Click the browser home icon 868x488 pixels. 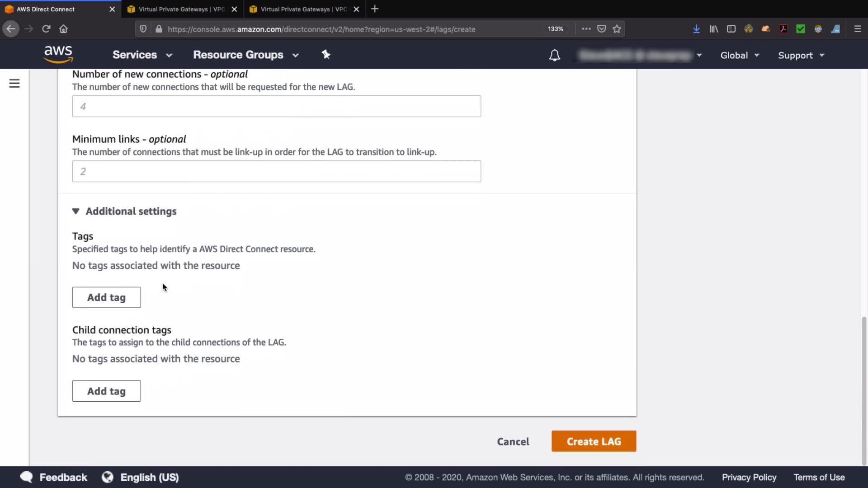[x=63, y=29]
